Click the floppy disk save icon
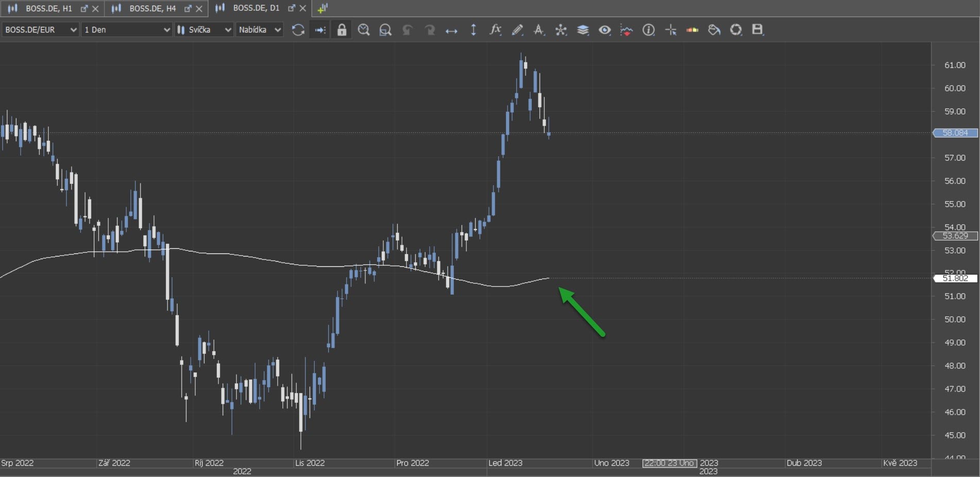The image size is (980, 477). (757, 30)
